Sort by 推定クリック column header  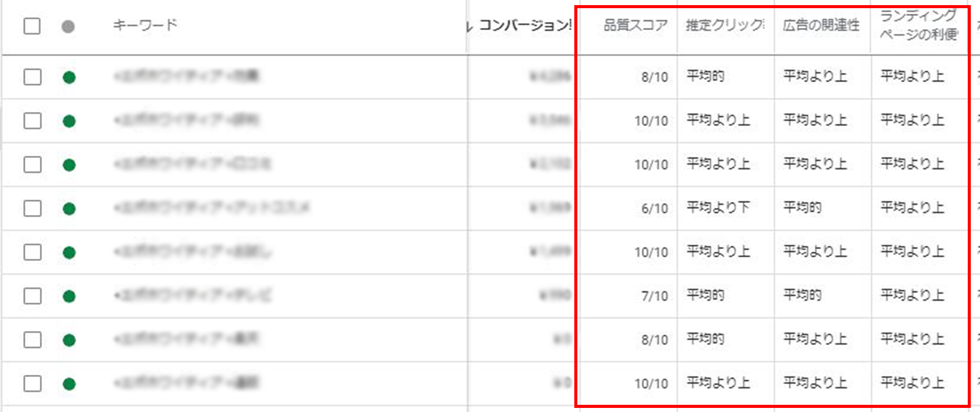tap(725, 25)
